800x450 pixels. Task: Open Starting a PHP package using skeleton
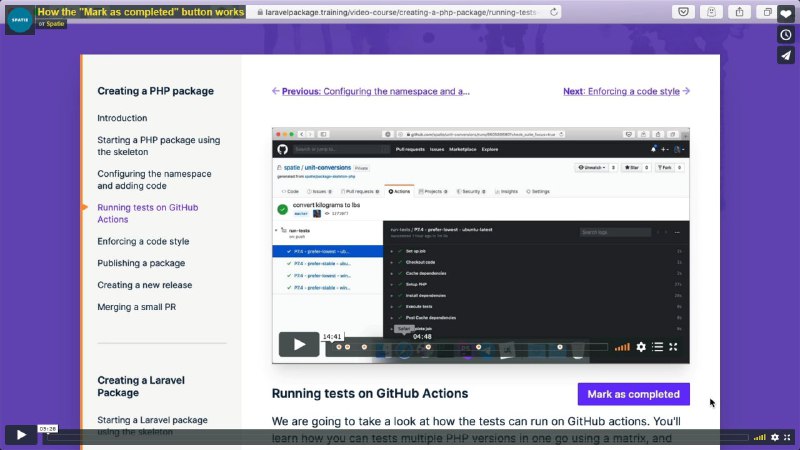159,146
